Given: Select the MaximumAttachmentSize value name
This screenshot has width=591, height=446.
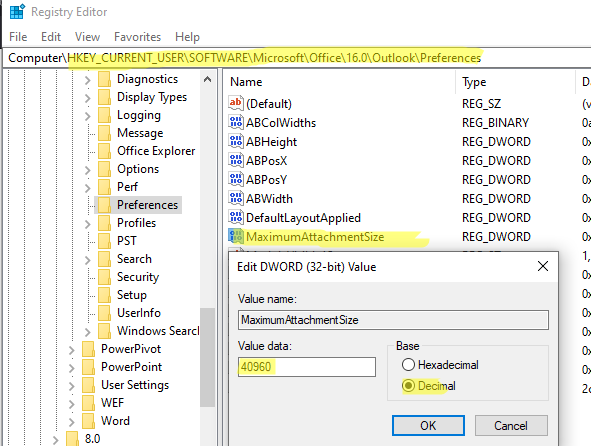Looking at the screenshot, I should pyautogui.click(x=315, y=237).
